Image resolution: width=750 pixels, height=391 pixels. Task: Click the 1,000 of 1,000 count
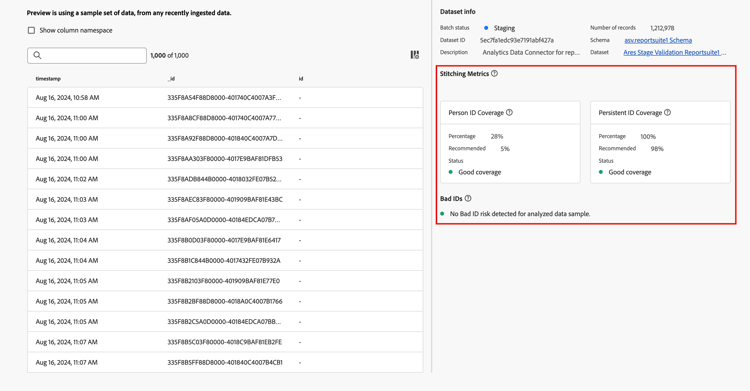[x=169, y=56]
